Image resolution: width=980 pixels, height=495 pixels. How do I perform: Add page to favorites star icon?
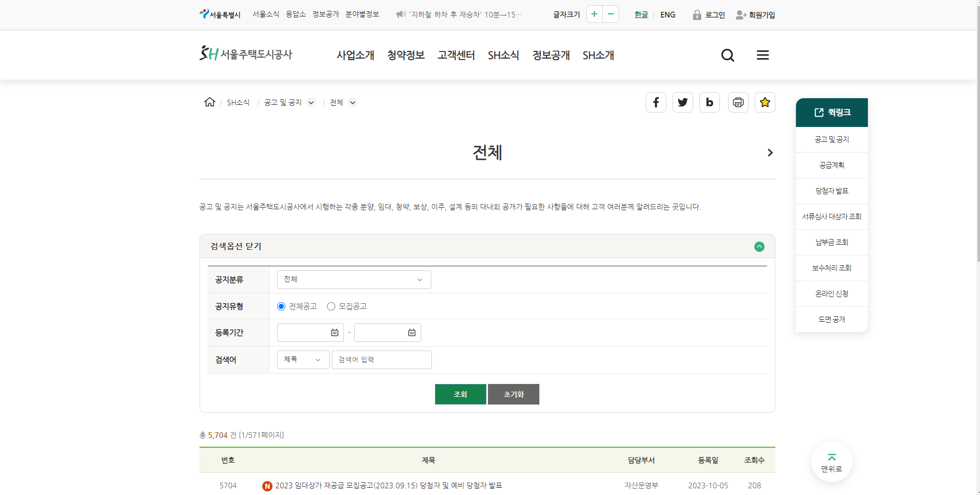coord(765,102)
